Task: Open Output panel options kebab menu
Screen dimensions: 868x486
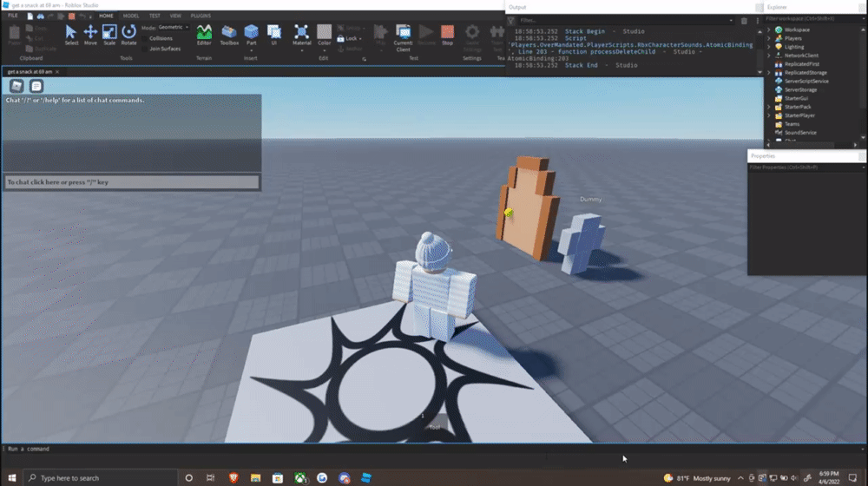Action: (x=757, y=21)
